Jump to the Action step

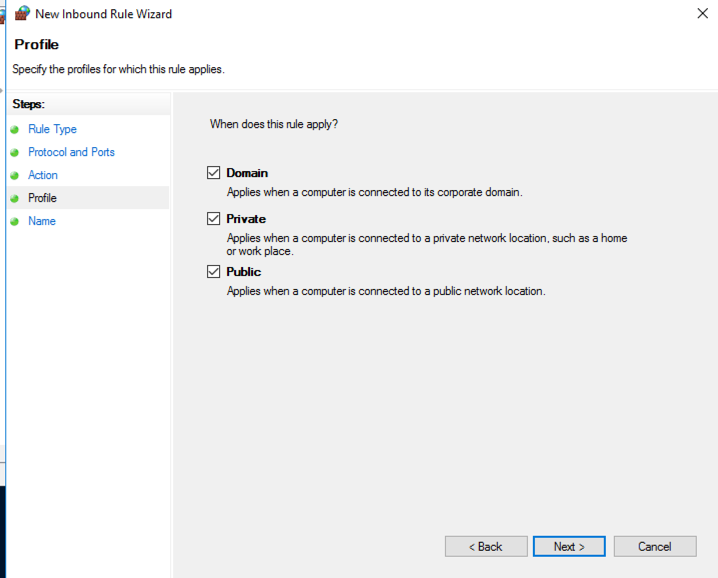pos(43,175)
